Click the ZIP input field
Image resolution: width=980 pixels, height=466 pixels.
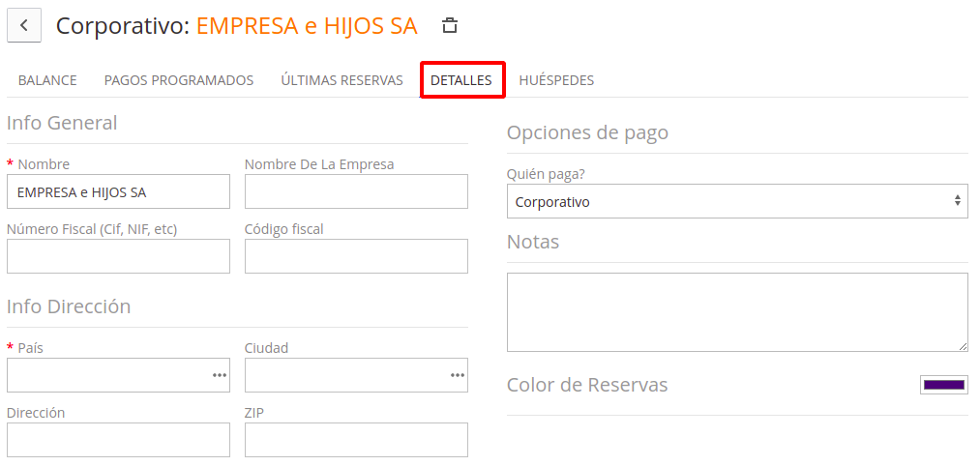tap(356, 440)
